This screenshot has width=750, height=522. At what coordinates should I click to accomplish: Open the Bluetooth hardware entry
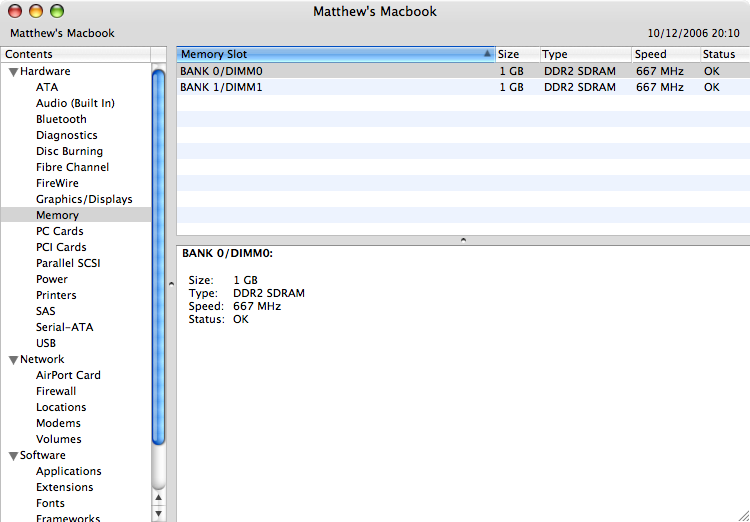point(61,119)
